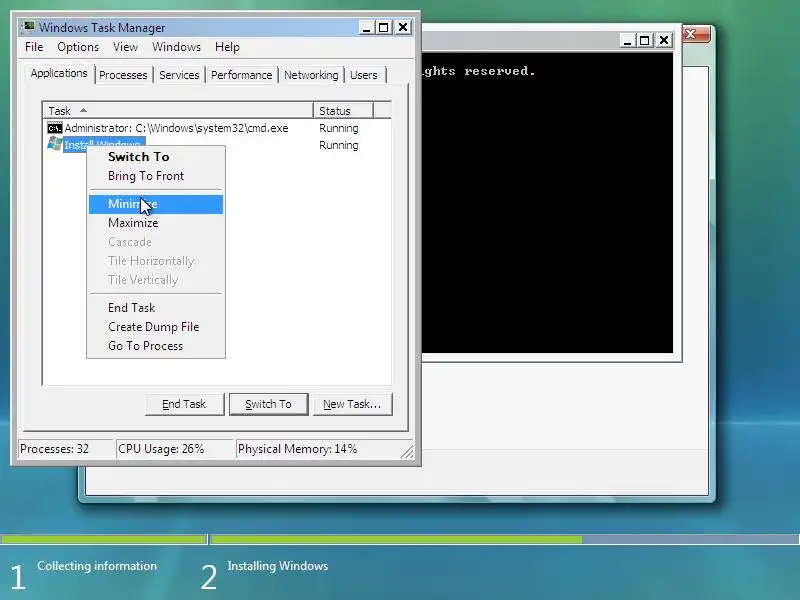Click the Installing Windows progress bar
This screenshot has height=600, width=800.
pyautogui.click(x=505, y=539)
